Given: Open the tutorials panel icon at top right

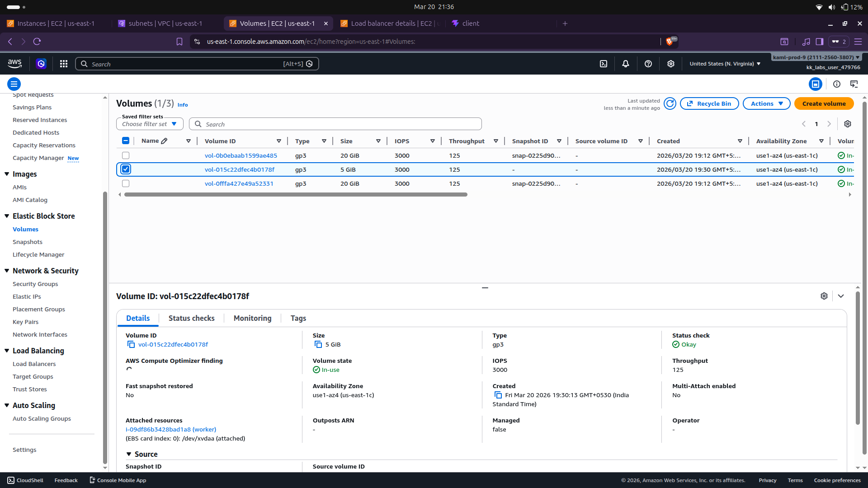Looking at the screenshot, I should coord(854,84).
